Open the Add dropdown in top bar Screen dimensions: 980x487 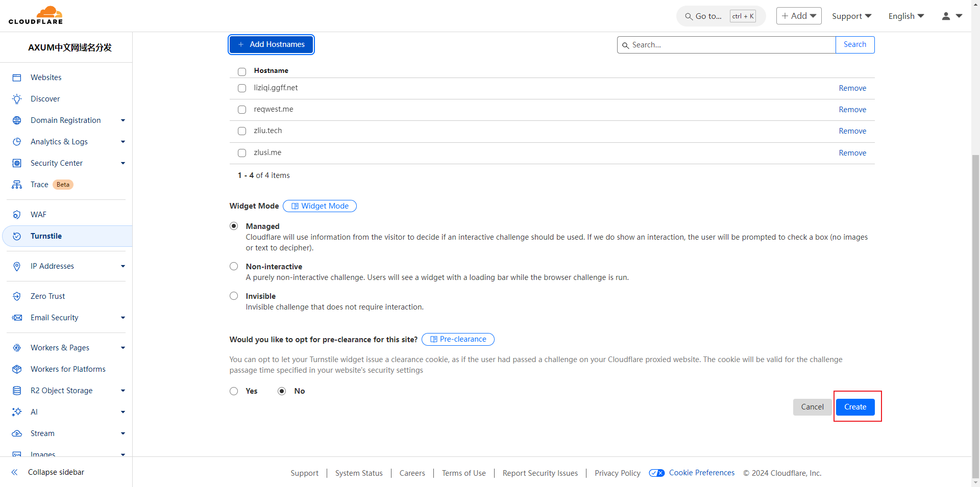coord(799,16)
